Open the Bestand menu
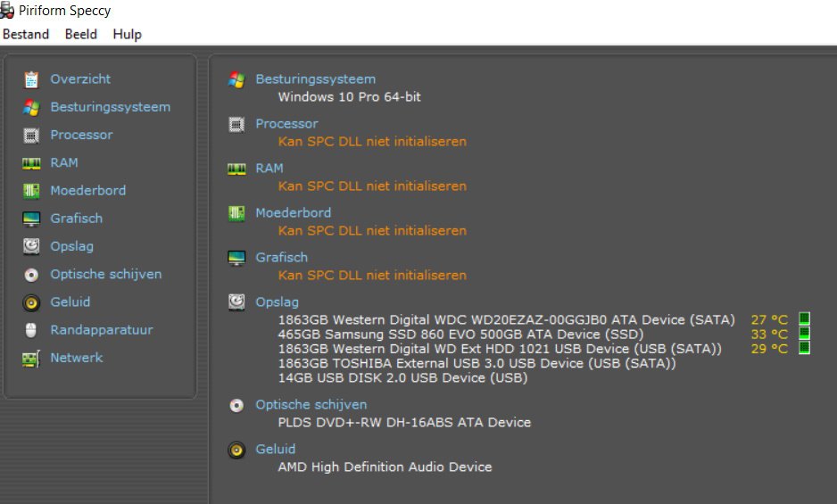 [26, 34]
